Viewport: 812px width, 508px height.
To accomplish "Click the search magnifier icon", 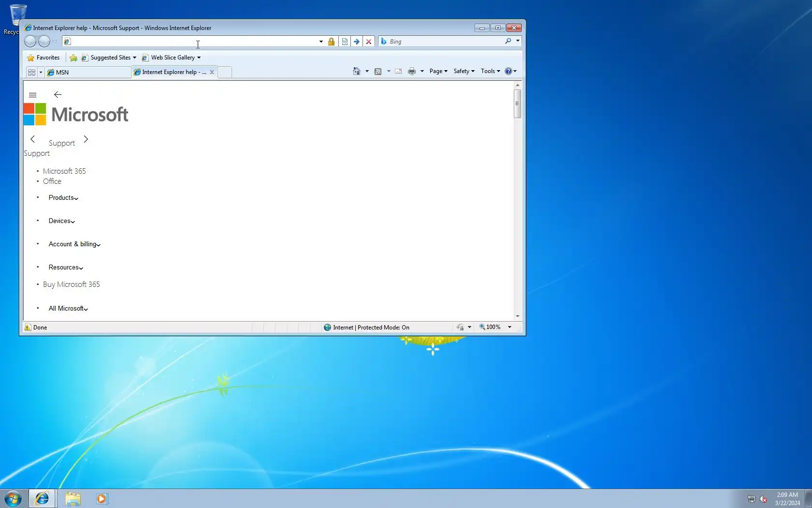I will 508,41.
